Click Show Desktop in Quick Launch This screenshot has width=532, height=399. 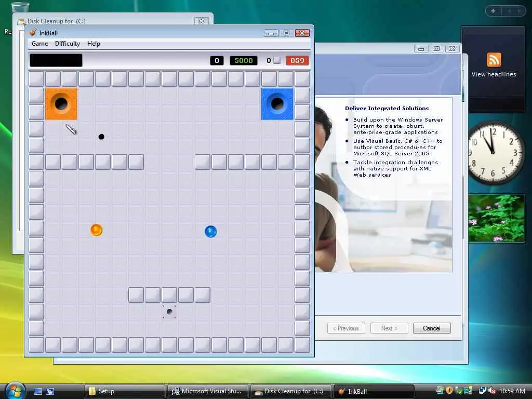pyautogui.click(x=37, y=391)
